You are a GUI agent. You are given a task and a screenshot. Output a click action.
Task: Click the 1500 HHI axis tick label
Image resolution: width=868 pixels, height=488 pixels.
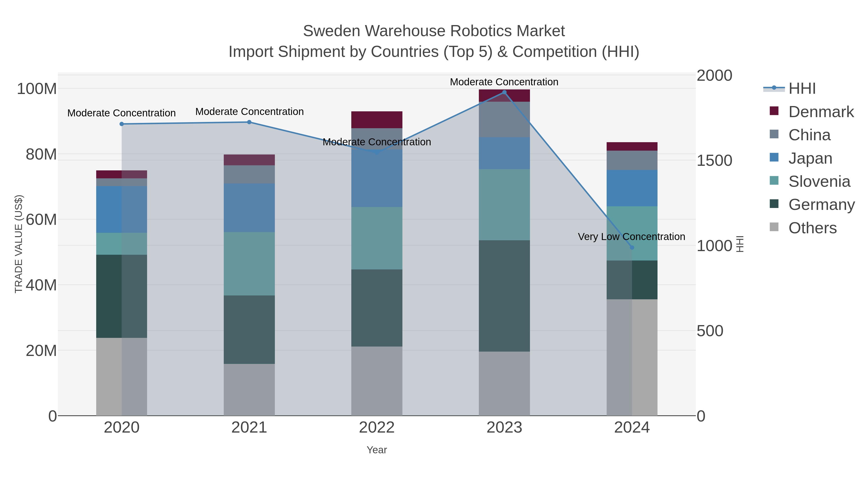(714, 160)
